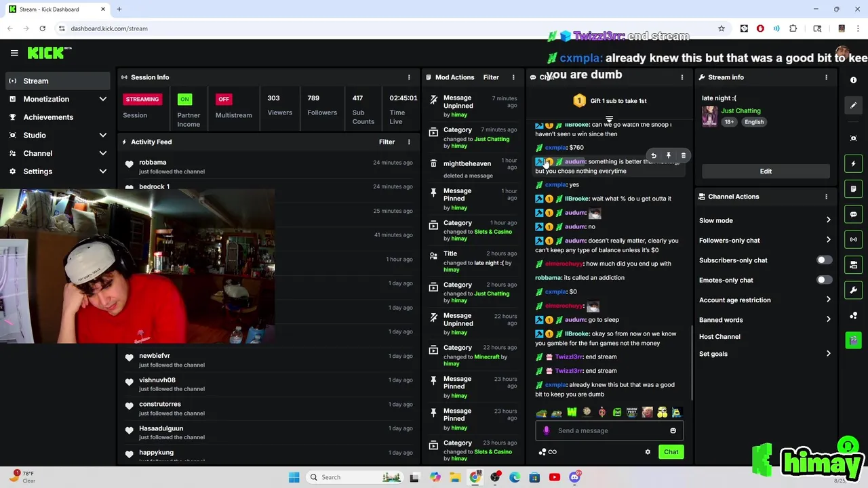The width and height of the screenshot is (868, 488).
Task: Expand the Settings sidebar section
Action: pos(103,171)
